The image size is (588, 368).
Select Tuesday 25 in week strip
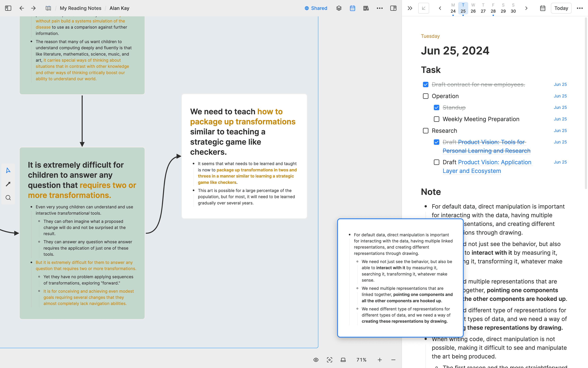point(463,9)
